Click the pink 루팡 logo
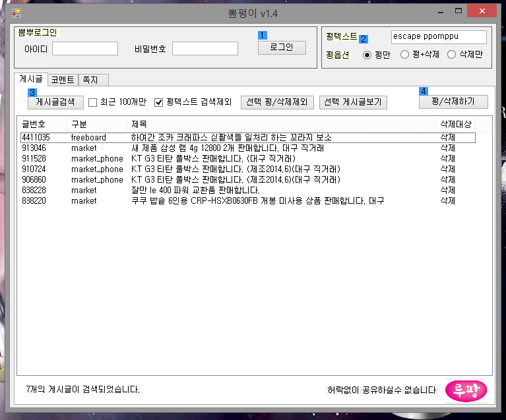This screenshot has width=506, height=420. pyautogui.click(x=466, y=390)
